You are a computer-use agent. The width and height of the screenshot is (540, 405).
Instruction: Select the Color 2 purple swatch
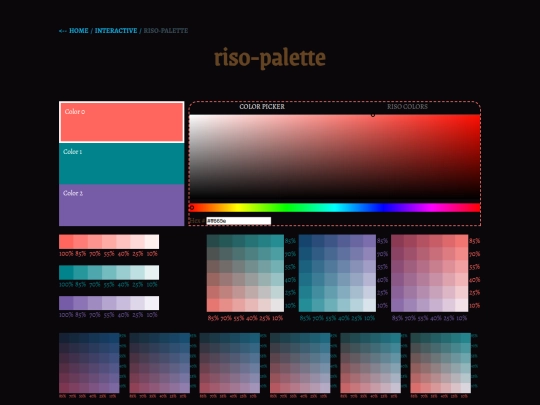point(122,205)
